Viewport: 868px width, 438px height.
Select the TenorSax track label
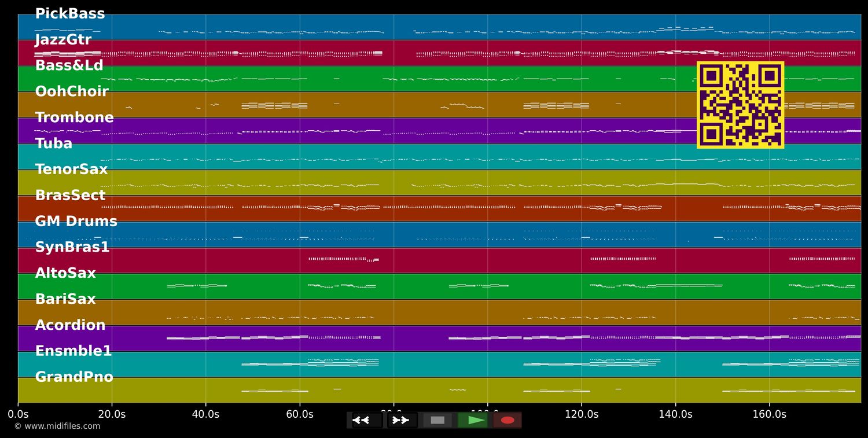71,170
